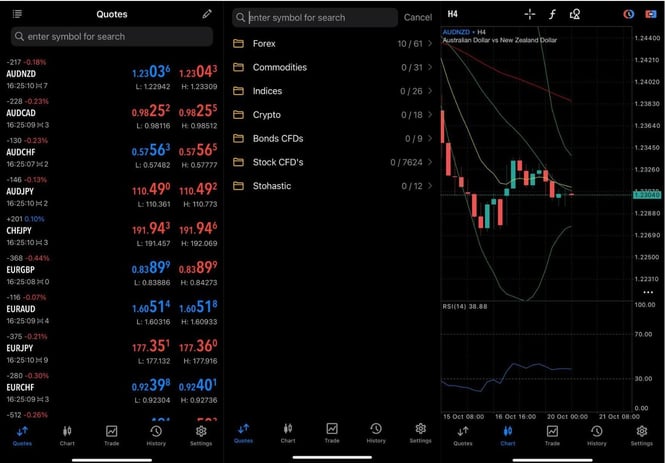Image resolution: width=665 pixels, height=463 pixels.
Task: Change the H4 timeframe in chart toolbar
Action: pyautogui.click(x=453, y=14)
